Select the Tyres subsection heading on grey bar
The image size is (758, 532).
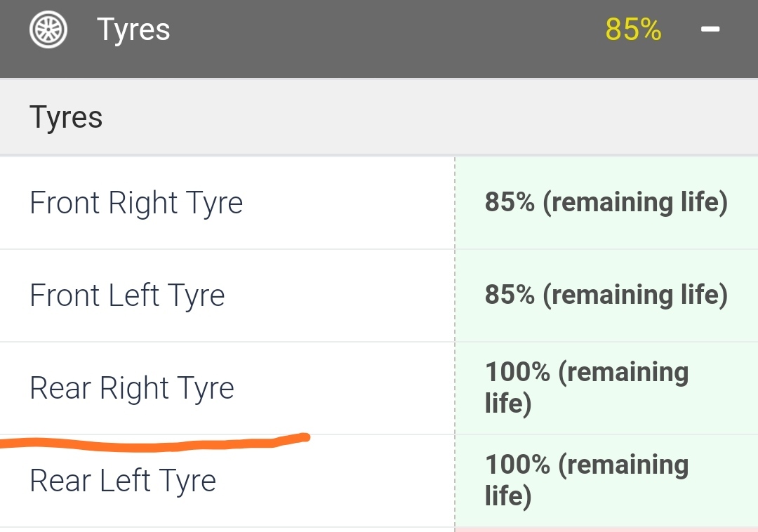coord(66,117)
